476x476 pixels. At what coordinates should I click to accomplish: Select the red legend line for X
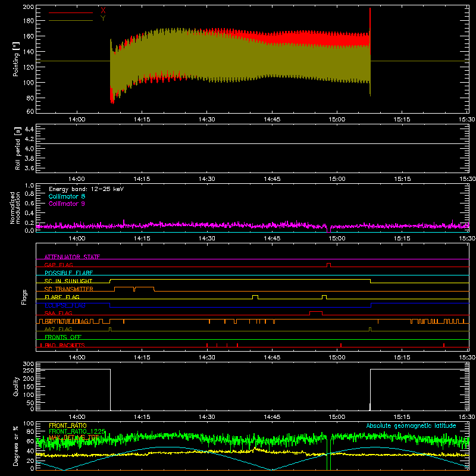[71, 12]
